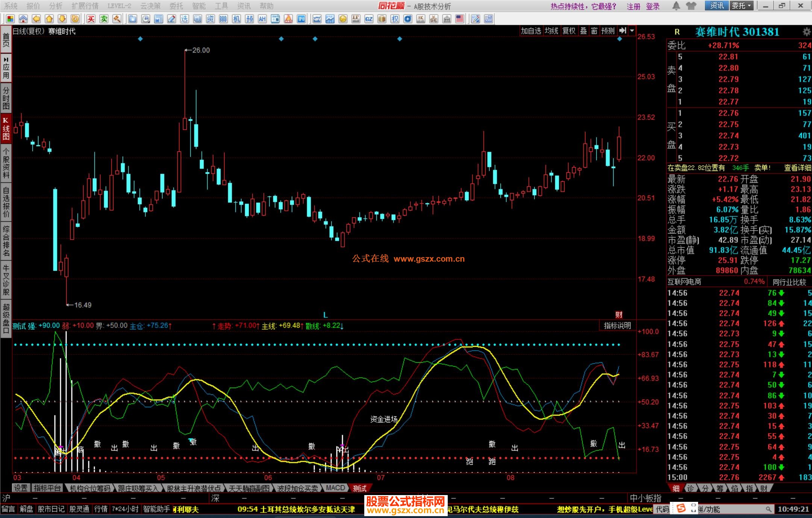
Task: Click the yellow left-arrow back icon
Action: pos(36,19)
